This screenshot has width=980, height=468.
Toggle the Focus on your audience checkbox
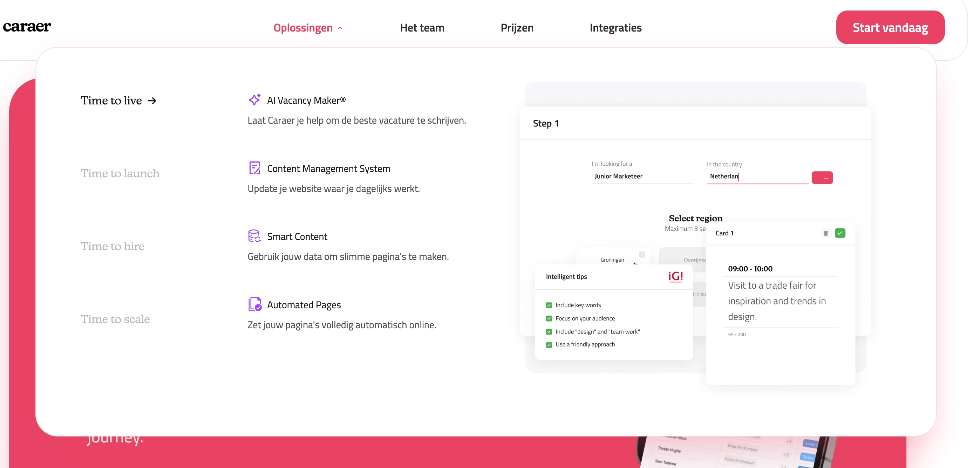tap(549, 318)
